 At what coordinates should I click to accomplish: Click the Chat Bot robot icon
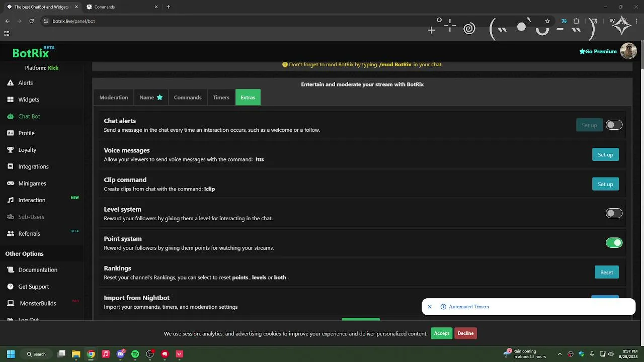point(10,116)
